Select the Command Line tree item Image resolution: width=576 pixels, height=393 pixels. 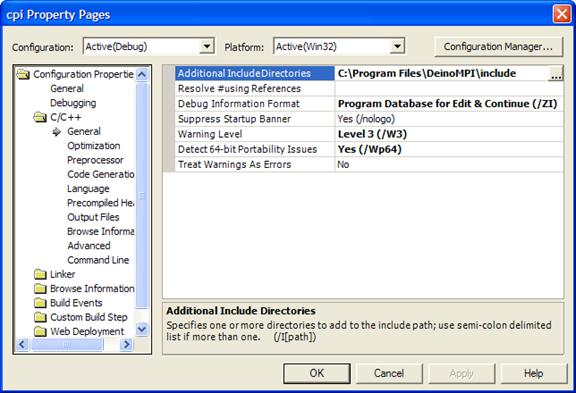point(98,260)
